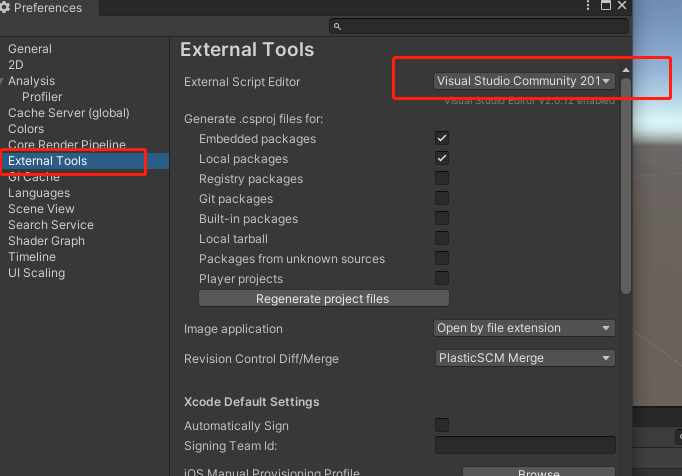The image size is (682, 476).
Task: Click the search magnifier icon
Action: 337,27
